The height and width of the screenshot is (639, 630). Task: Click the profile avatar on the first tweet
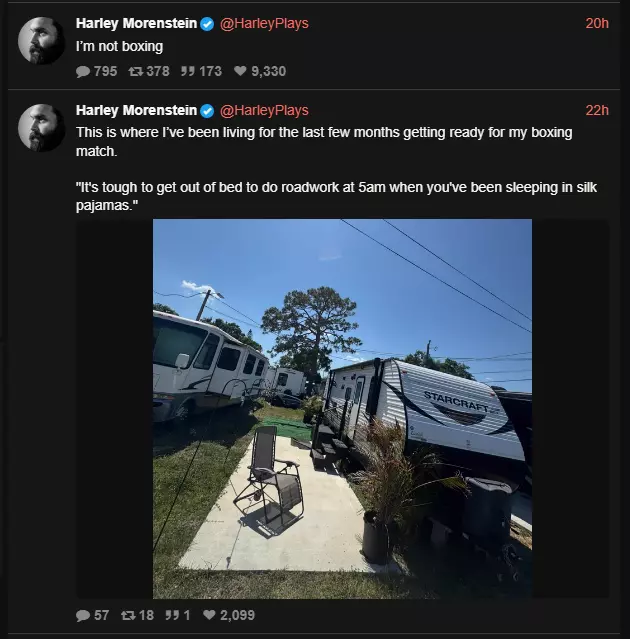coord(41,40)
